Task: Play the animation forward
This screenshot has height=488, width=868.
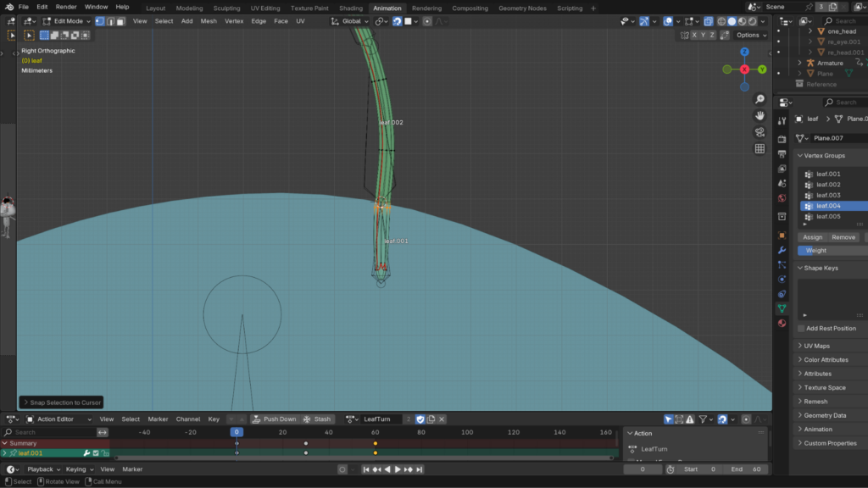Action: pyautogui.click(x=398, y=469)
